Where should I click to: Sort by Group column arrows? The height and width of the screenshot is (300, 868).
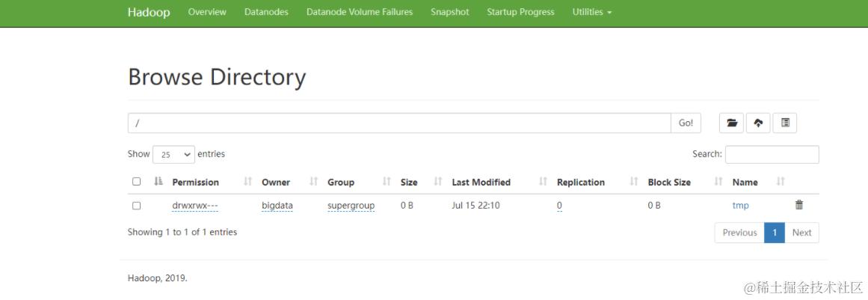(x=387, y=182)
